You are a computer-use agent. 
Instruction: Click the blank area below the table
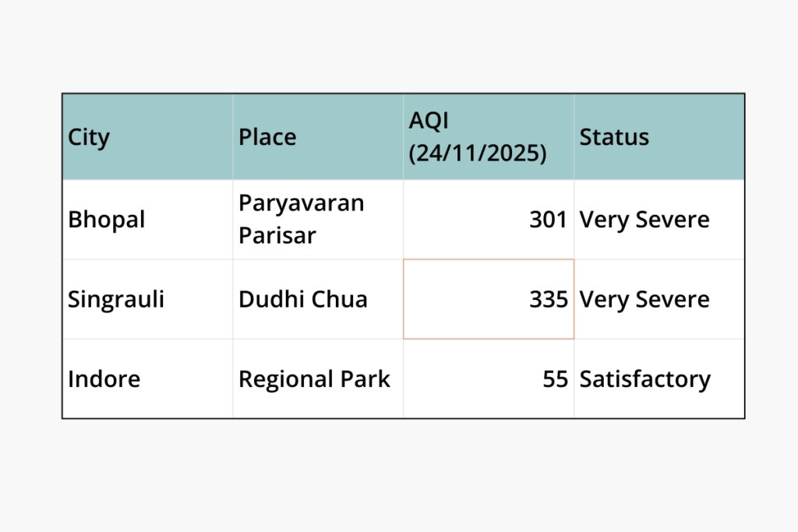coord(399,475)
